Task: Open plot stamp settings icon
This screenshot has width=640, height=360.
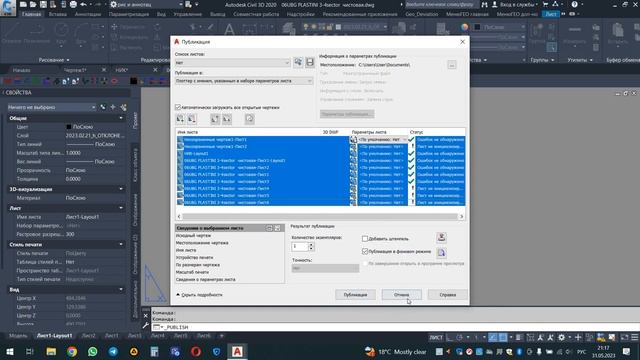Action: pos(441,238)
